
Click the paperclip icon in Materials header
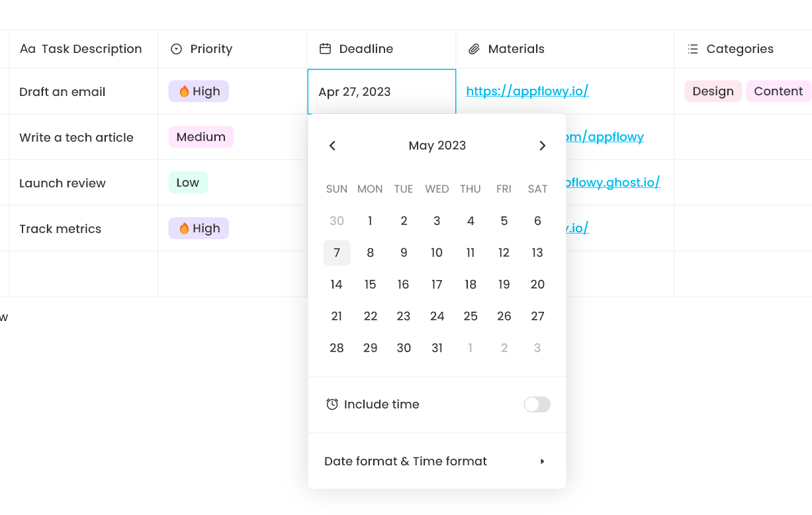[474, 49]
